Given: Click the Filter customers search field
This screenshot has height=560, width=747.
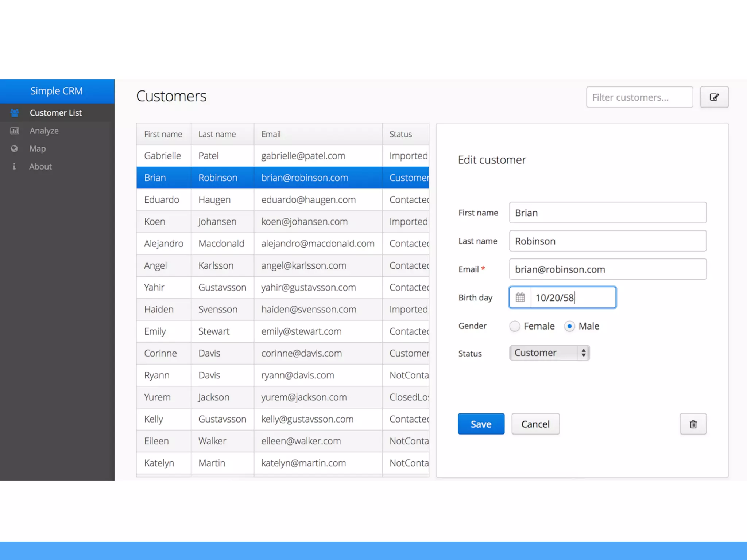Looking at the screenshot, I should pyautogui.click(x=639, y=97).
